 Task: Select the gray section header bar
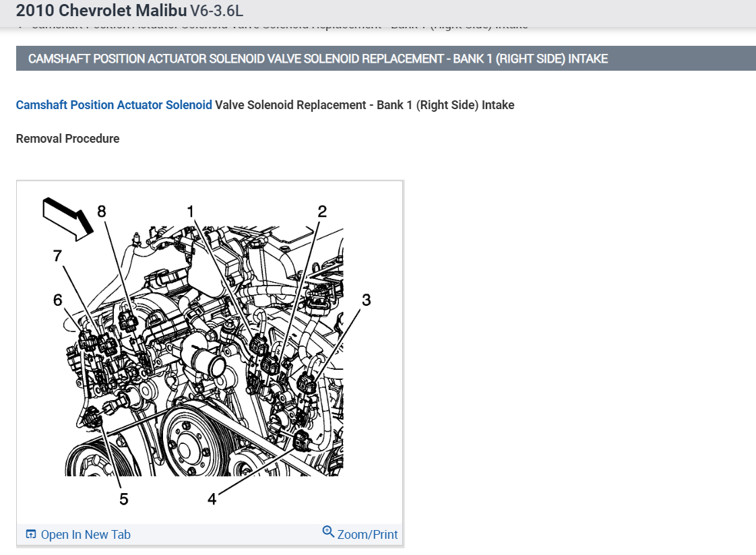point(385,59)
